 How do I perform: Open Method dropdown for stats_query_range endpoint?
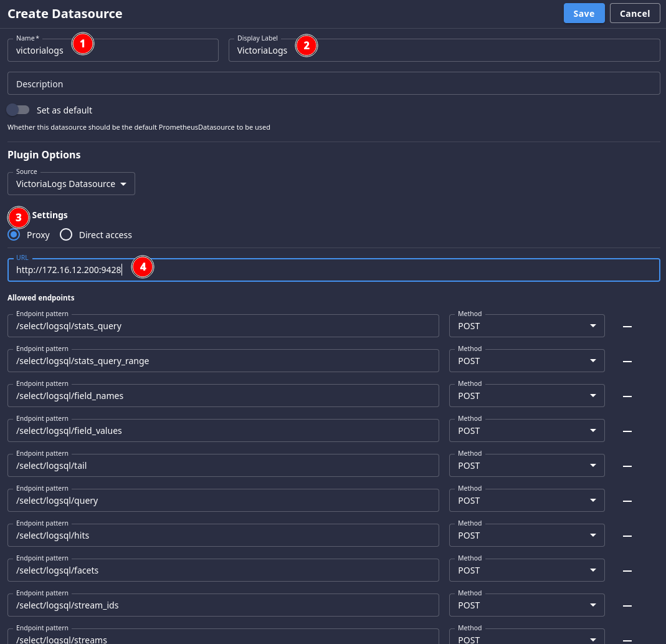(x=526, y=361)
